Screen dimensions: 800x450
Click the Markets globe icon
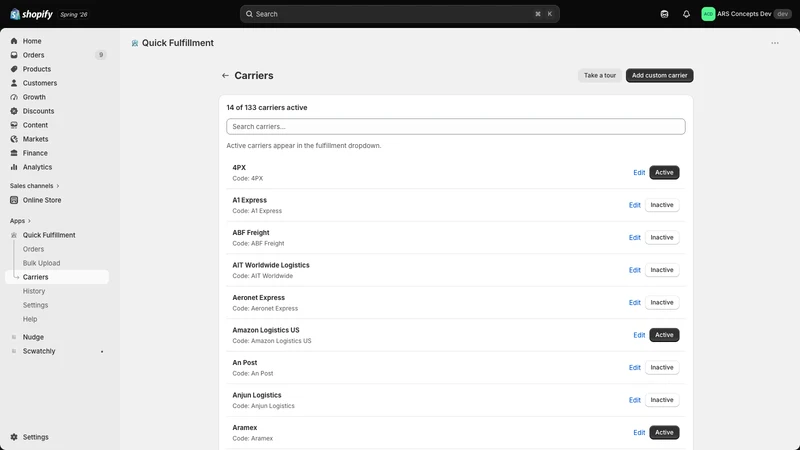14,139
